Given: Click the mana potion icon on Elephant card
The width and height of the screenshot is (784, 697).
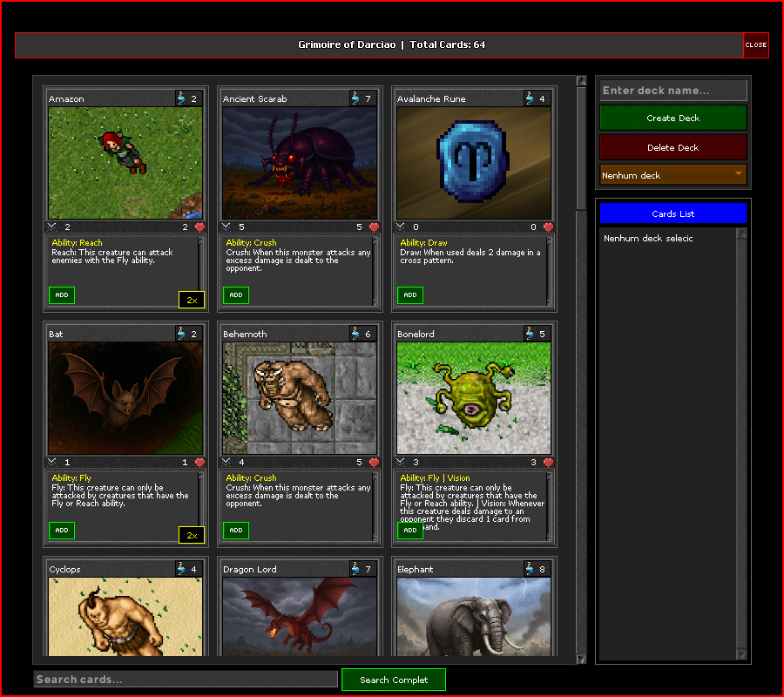Looking at the screenshot, I should click(530, 569).
